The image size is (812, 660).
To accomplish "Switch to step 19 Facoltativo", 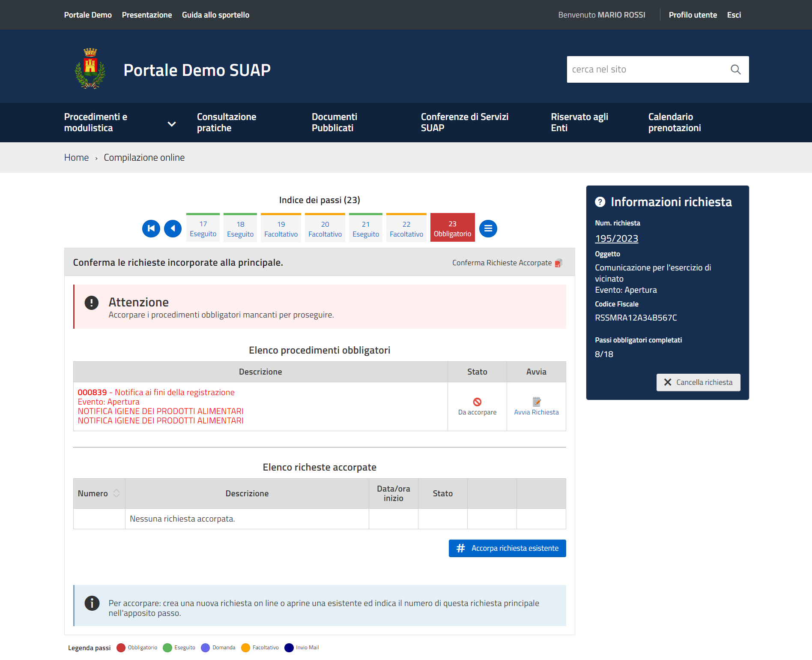I will 281,228.
